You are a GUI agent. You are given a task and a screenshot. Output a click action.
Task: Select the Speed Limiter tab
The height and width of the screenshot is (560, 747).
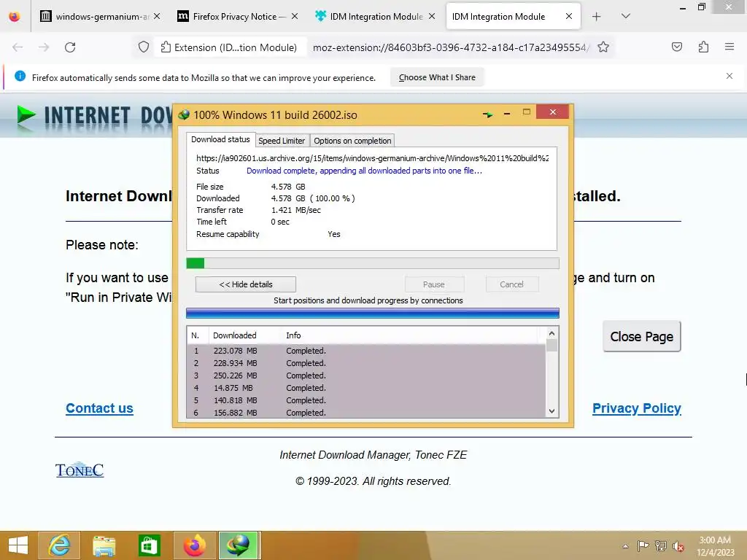(282, 141)
